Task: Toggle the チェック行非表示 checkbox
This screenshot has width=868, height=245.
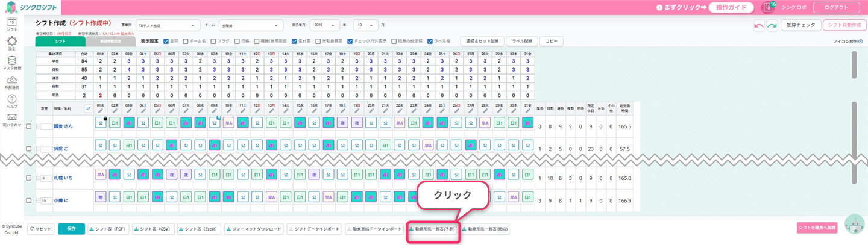Action: pos(350,42)
